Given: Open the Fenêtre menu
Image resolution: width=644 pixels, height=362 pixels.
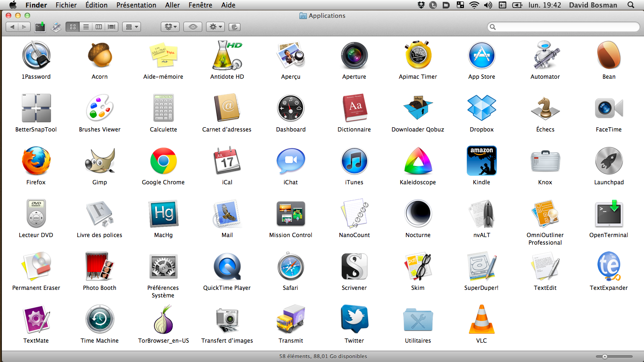Looking at the screenshot, I should pos(200,5).
